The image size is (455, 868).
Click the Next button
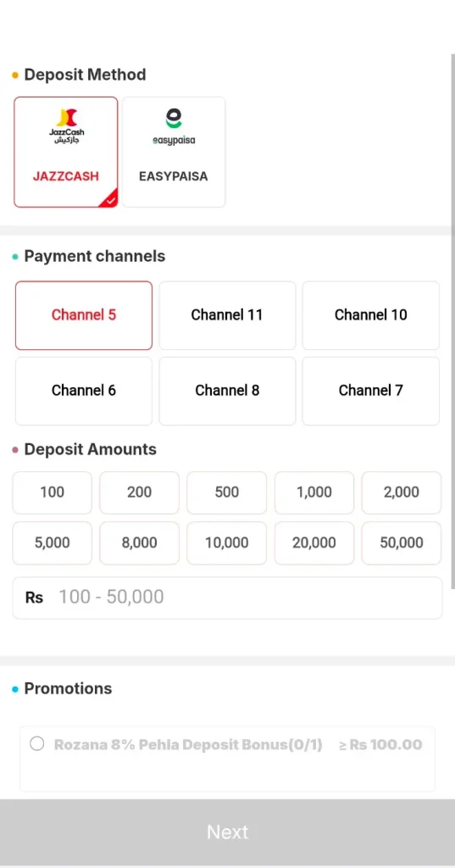click(227, 832)
